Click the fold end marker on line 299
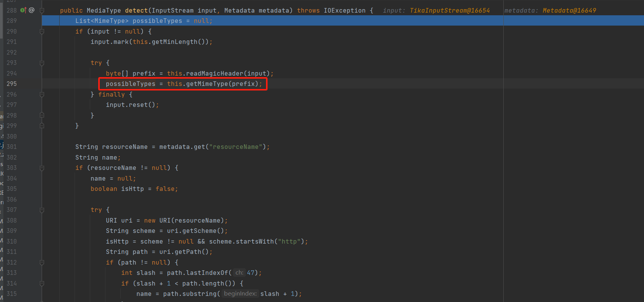644x302 pixels. 42,126
